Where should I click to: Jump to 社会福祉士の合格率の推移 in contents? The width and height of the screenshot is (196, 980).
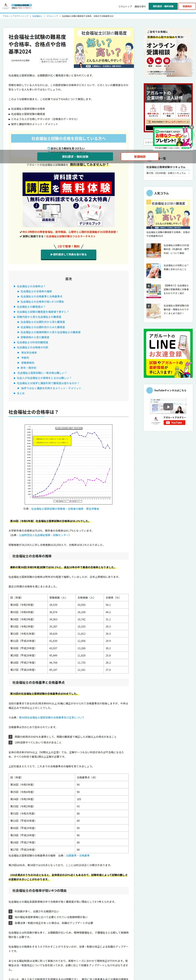(x=36, y=291)
